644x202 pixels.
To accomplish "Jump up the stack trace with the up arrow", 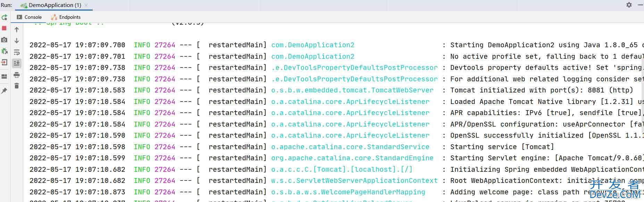I will 16,30.
